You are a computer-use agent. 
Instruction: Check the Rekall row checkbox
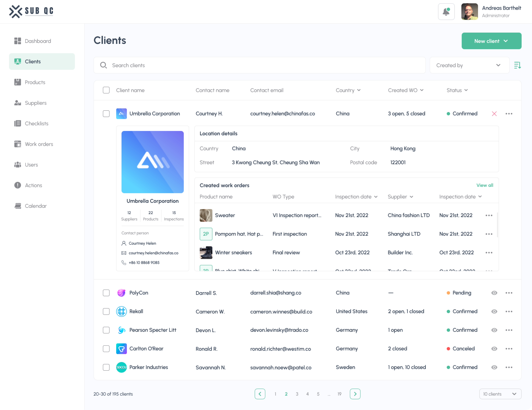point(106,311)
